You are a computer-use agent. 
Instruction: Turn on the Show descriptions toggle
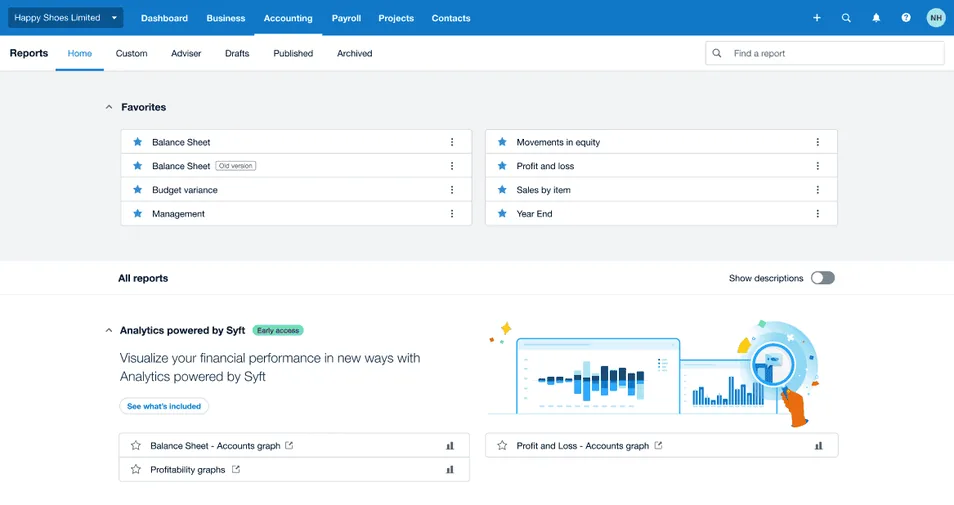click(x=823, y=278)
